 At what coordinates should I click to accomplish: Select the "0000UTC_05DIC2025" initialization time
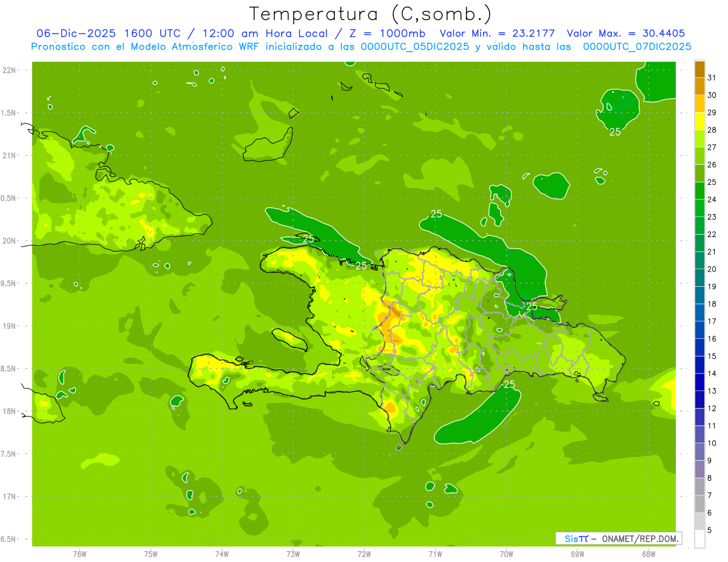tap(415, 47)
